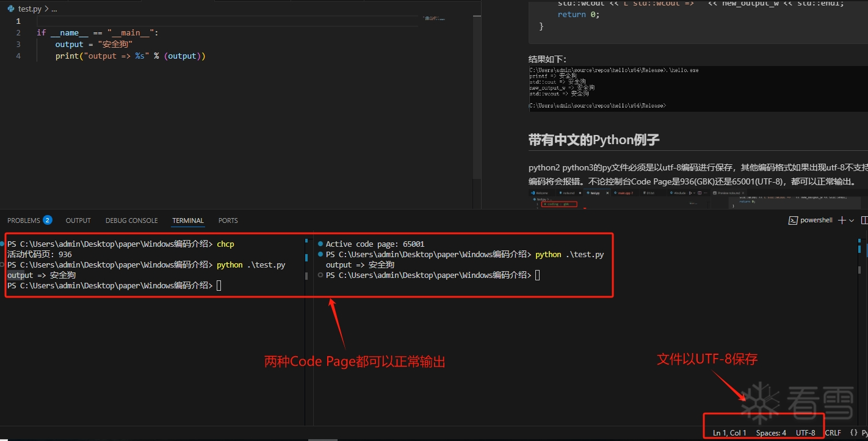Click the Active code page: 65001 text
Viewport: 868px width, 441px height.
pos(375,244)
